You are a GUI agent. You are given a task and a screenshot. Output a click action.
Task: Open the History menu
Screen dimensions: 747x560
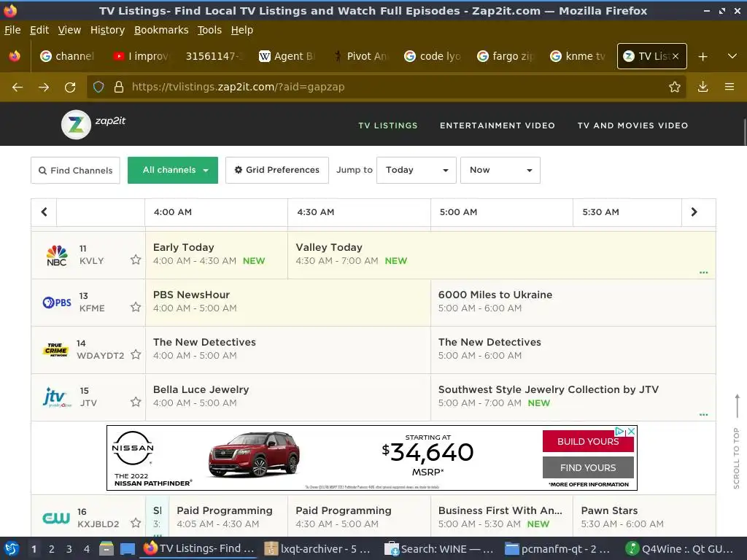(x=107, y=30)
